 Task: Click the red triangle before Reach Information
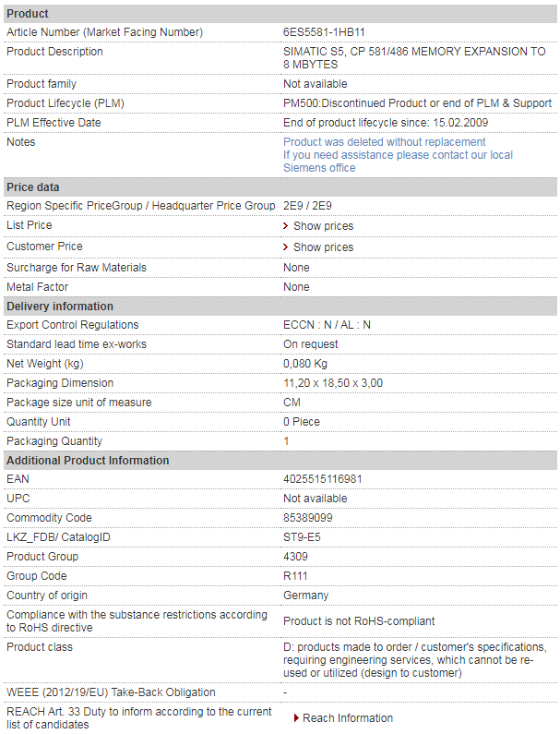(296, 718)
